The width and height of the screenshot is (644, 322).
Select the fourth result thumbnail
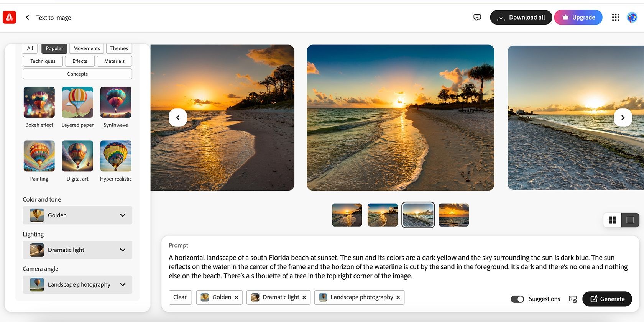tap(454, 215)
